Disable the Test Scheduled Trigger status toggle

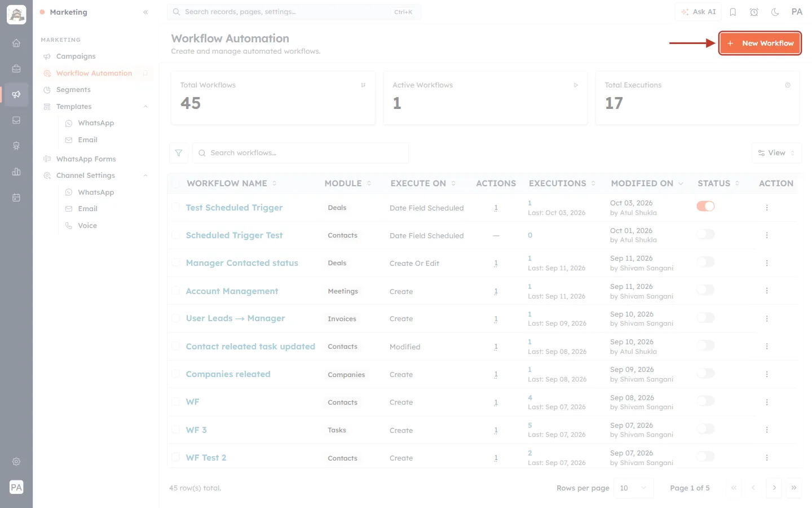click(705, 206)
